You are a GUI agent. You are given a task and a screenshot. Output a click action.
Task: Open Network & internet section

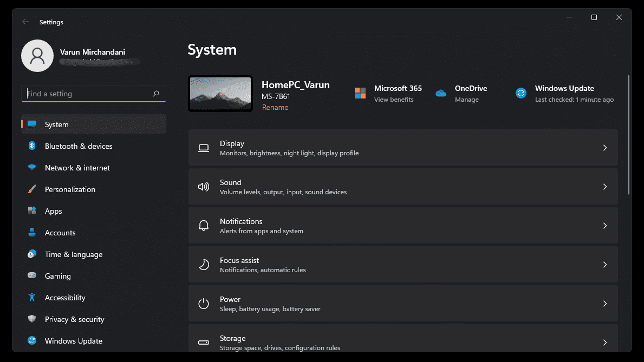(94, 168)
